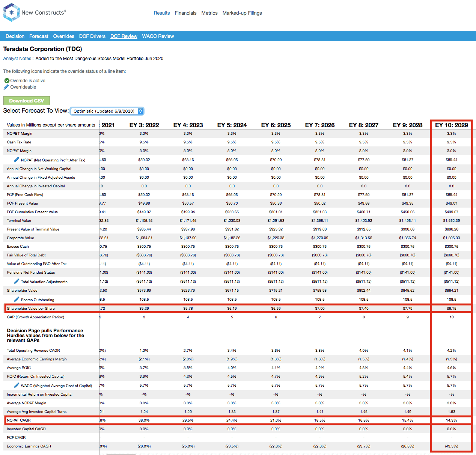Click the pencil icon beside Overrideable legend
Screen dimensions: 476x455
6,87
